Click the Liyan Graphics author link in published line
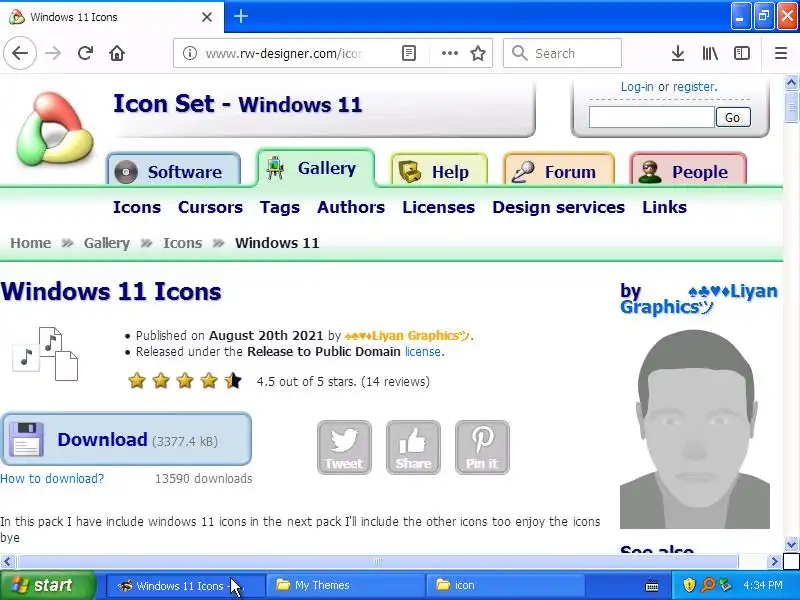This screenshot has width=800, height=600. pos(407,336)
